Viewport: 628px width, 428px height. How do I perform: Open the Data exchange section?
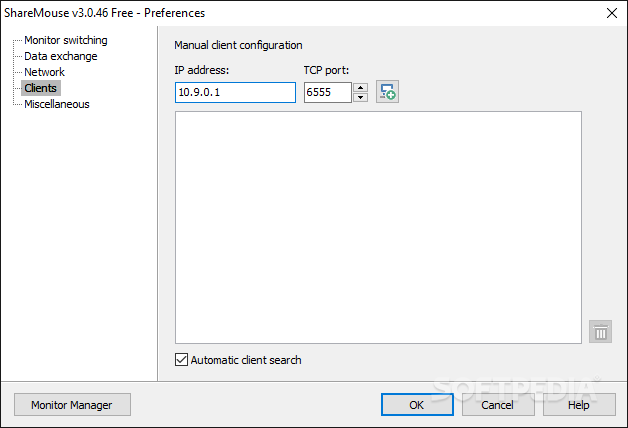tap(61, 56)
